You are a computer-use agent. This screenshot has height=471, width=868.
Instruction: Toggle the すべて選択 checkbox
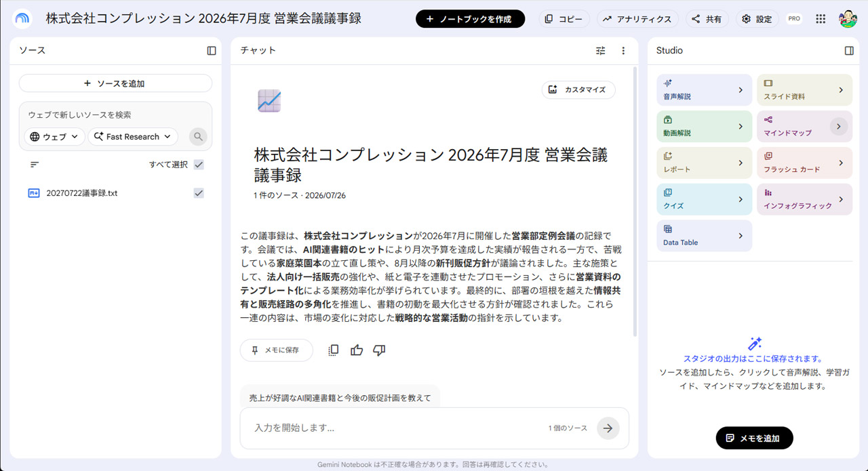click(199, 165)
